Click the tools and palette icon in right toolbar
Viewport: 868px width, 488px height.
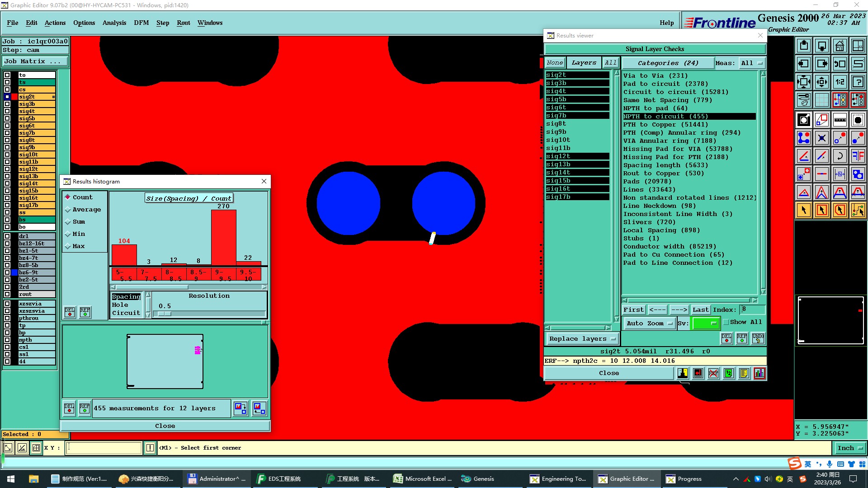pyautogui.click(x=803, y=100)
